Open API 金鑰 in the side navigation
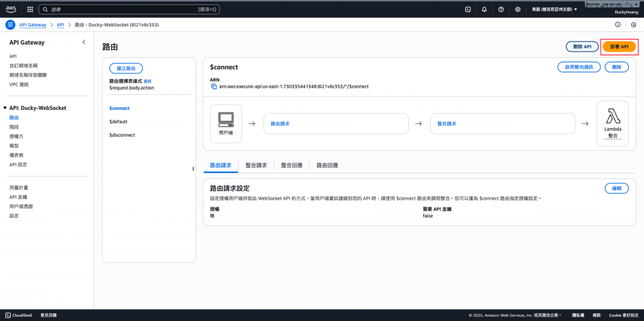 tap(18, 197)
